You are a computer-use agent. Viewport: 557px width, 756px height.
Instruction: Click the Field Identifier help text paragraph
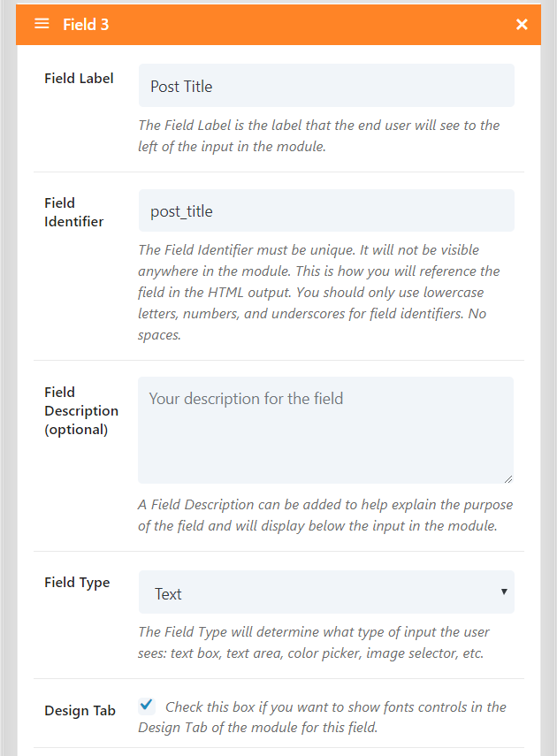(x=319, y=292)
